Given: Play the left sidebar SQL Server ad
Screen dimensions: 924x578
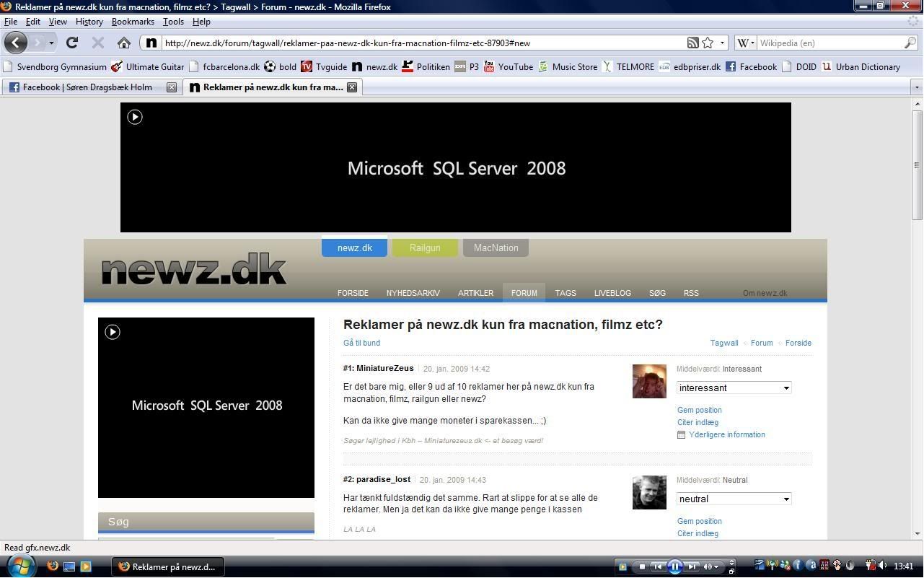Looking at the screenshot, I should click(x=113, y=332).
